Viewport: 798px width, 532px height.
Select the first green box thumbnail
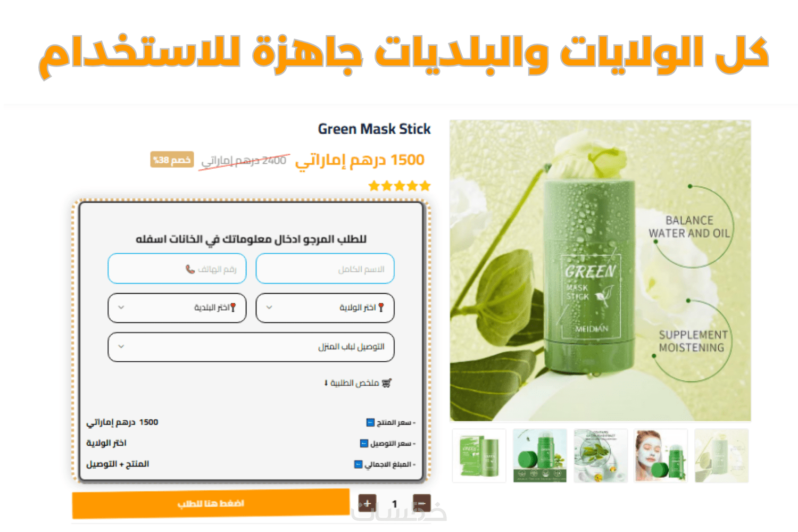(479, 456)
